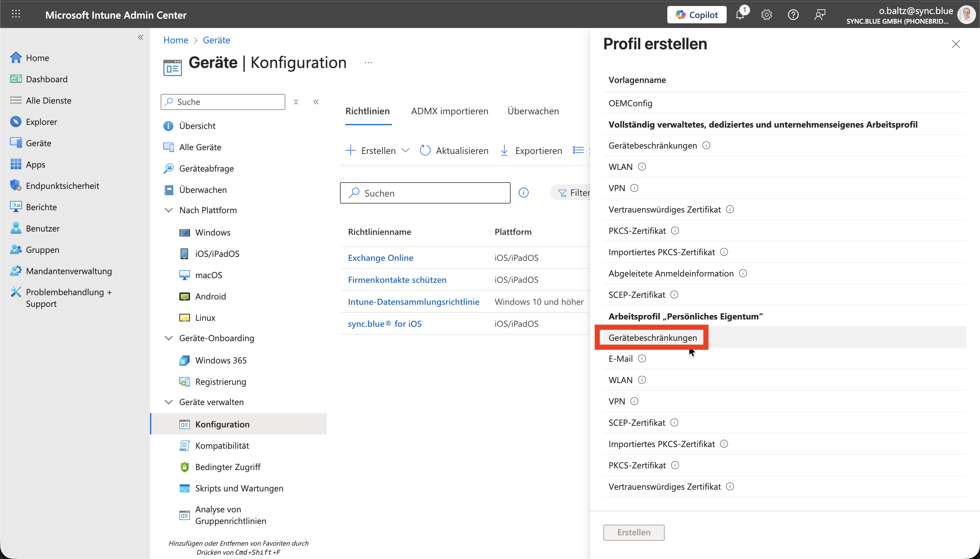Open the notifications bell icon
This screenshot has width=980, height=559.
(x=740, y=15)
